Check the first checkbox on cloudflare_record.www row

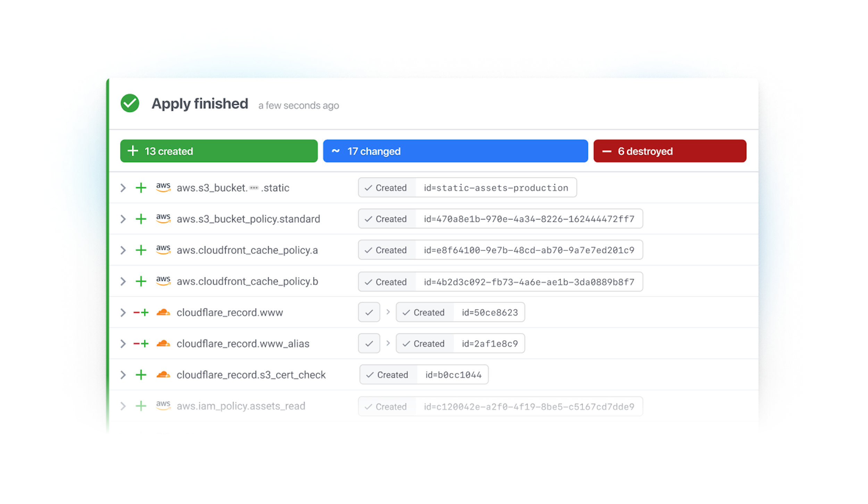tap(369, 312)
